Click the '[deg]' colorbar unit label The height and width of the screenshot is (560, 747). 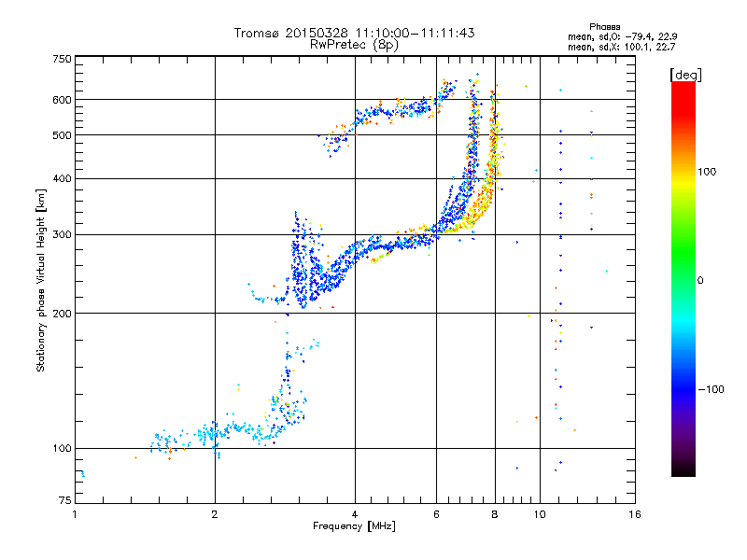685,75
